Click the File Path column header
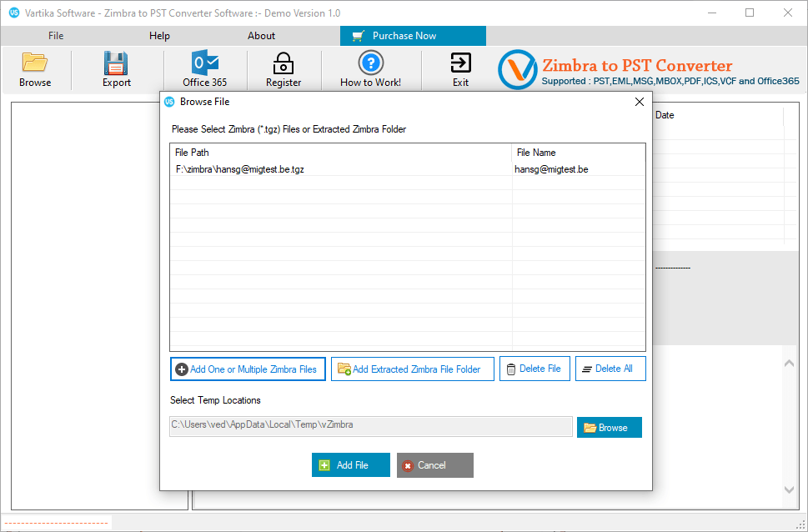808x532 pixels. (340, 153)
